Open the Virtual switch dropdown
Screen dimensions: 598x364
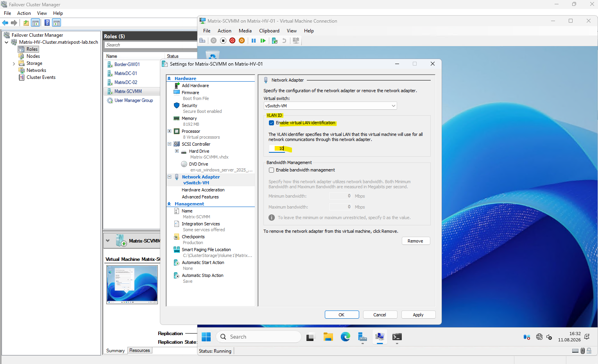(x=330, y=106)
